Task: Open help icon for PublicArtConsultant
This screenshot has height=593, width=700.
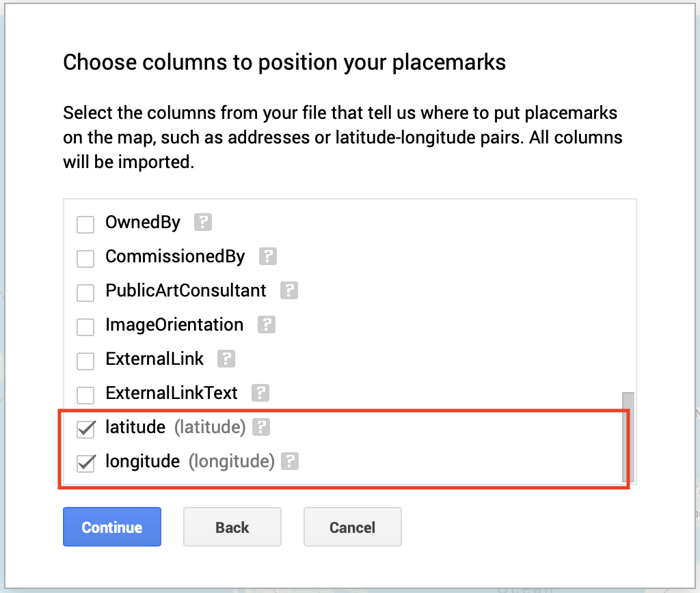Action: [x=289, y=290]
